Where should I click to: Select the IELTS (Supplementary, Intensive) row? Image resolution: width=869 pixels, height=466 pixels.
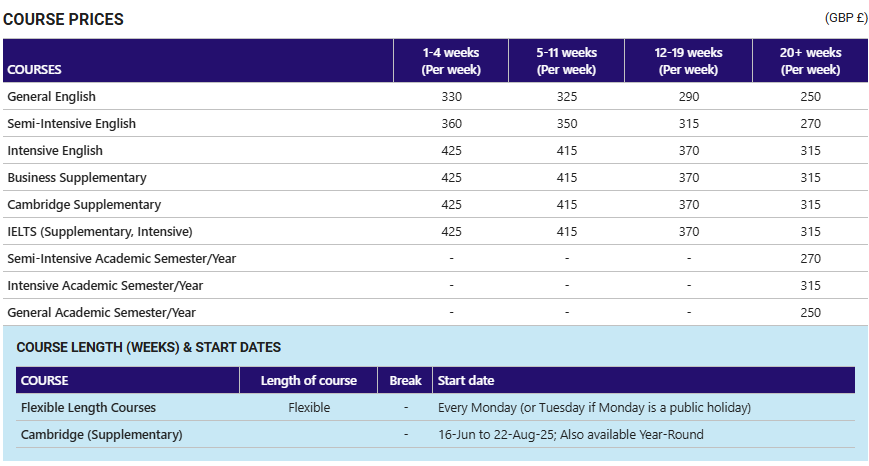(x=435, y=232)
